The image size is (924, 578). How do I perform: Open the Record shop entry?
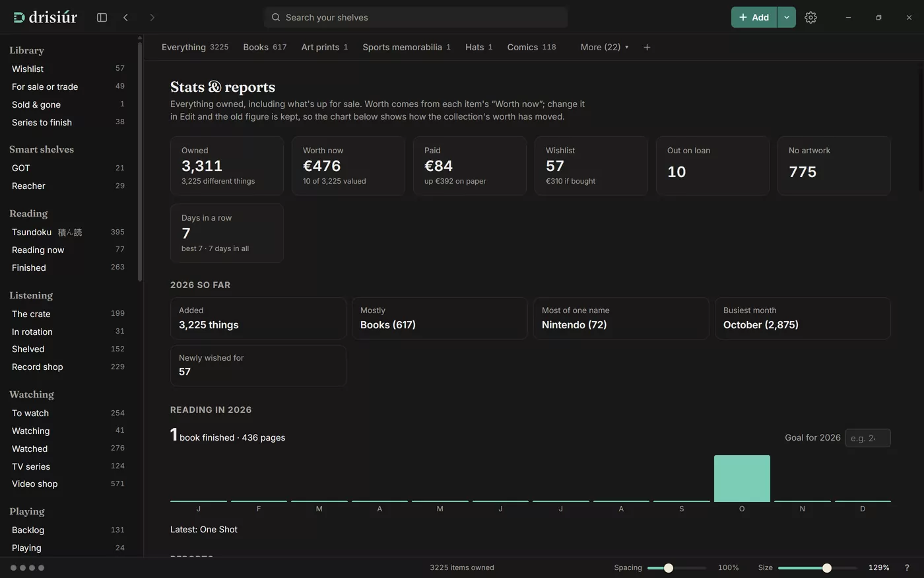(68, 367)
